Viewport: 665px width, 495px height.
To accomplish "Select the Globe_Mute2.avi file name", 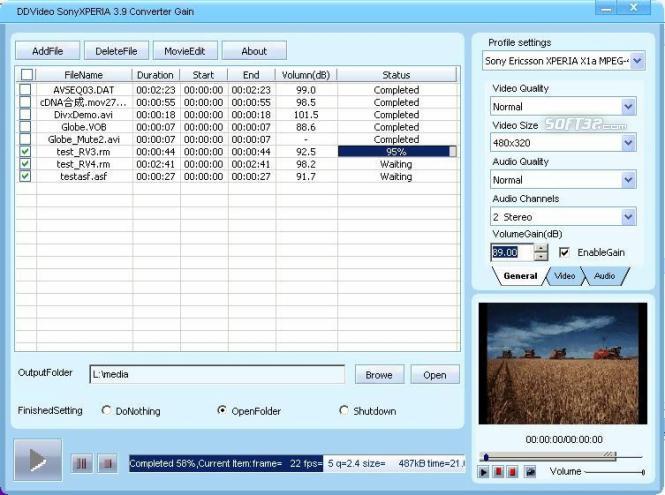I will pyautogui.click(x=84, y=139).
